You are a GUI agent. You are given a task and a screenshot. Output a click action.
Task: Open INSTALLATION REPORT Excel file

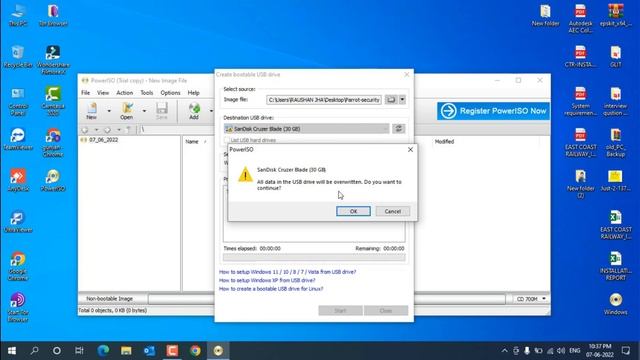coord(616,266)
